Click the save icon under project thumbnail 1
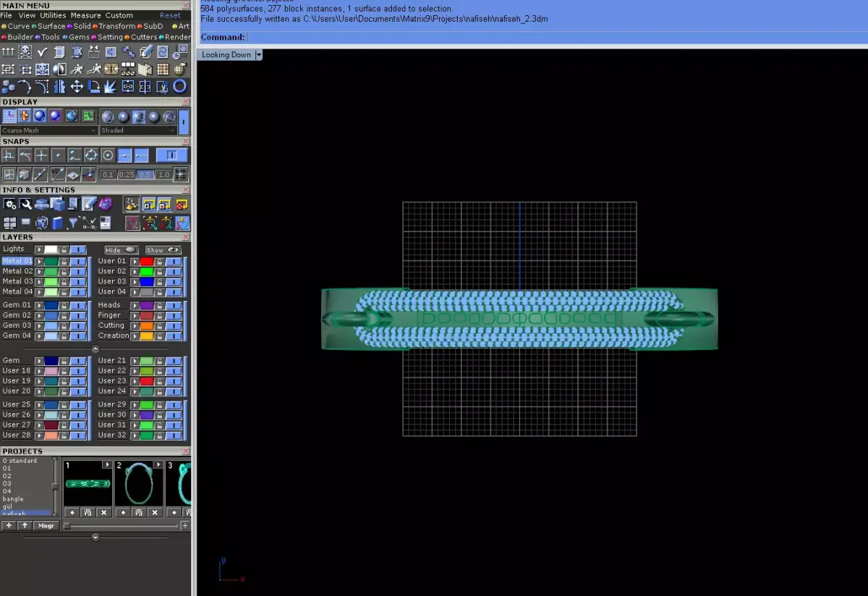The width and height of the screenshot is (868, 596). pos(88,512)
